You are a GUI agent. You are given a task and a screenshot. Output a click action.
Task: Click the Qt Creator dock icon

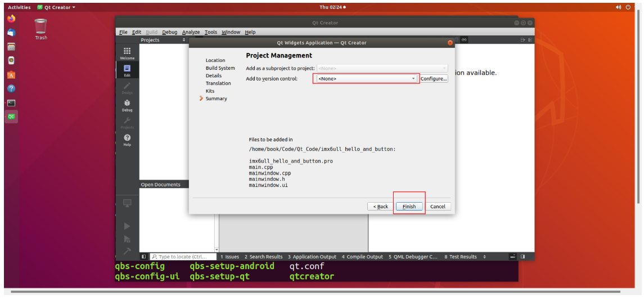point(11,117)
